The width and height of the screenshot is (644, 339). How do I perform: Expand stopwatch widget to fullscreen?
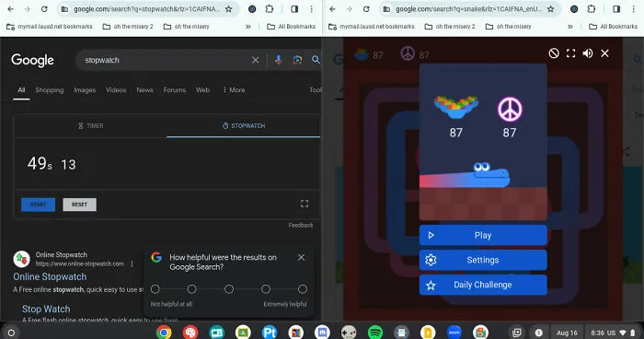click(x=305, y=204)
